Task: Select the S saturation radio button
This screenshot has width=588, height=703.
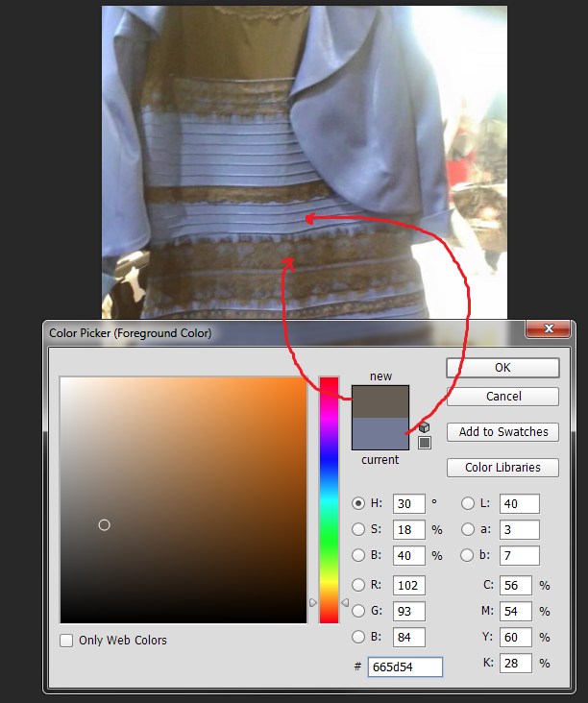Action: pos(358,529)
